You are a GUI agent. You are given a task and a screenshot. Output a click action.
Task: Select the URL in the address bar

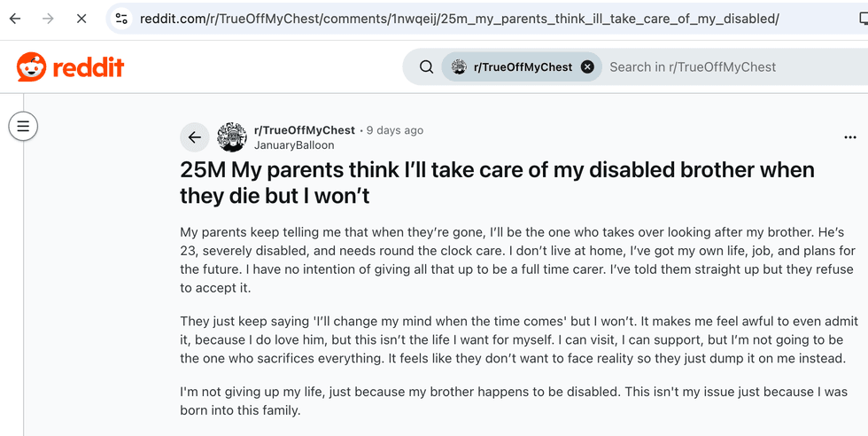click(x=460, y=19)
